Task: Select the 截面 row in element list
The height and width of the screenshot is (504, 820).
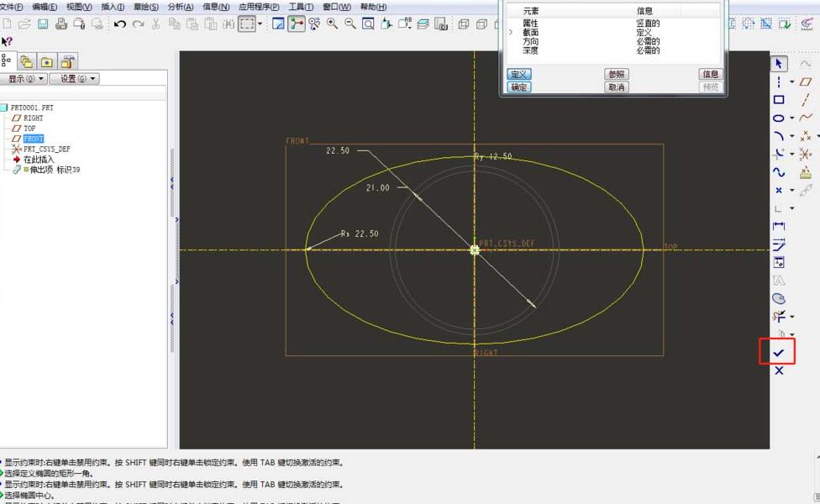Action: [x=530, y=33]
